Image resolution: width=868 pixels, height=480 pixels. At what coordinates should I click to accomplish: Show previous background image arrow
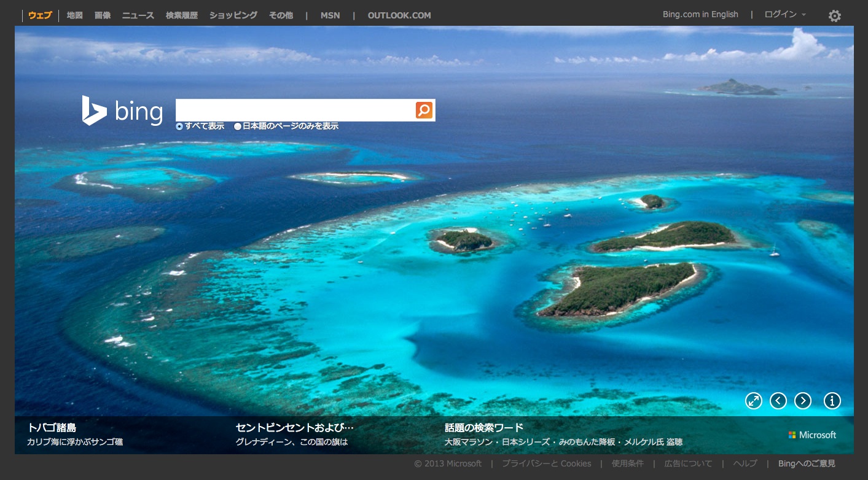(x=778, y=401)
